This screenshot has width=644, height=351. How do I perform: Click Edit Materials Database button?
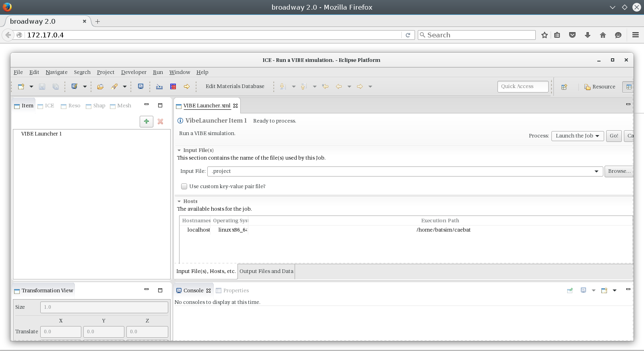click(x=235, y=86)
